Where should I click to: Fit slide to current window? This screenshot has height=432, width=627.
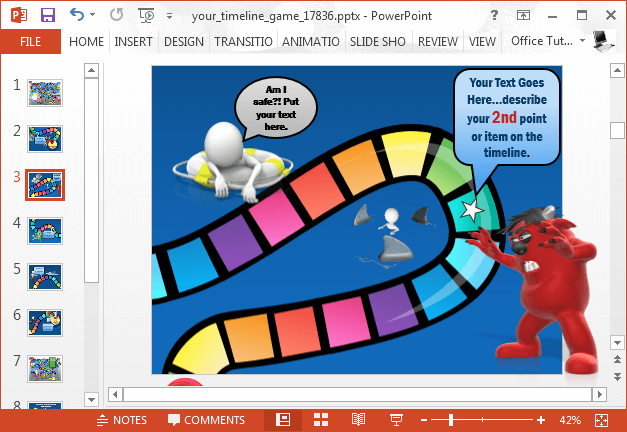click(601, 420)
